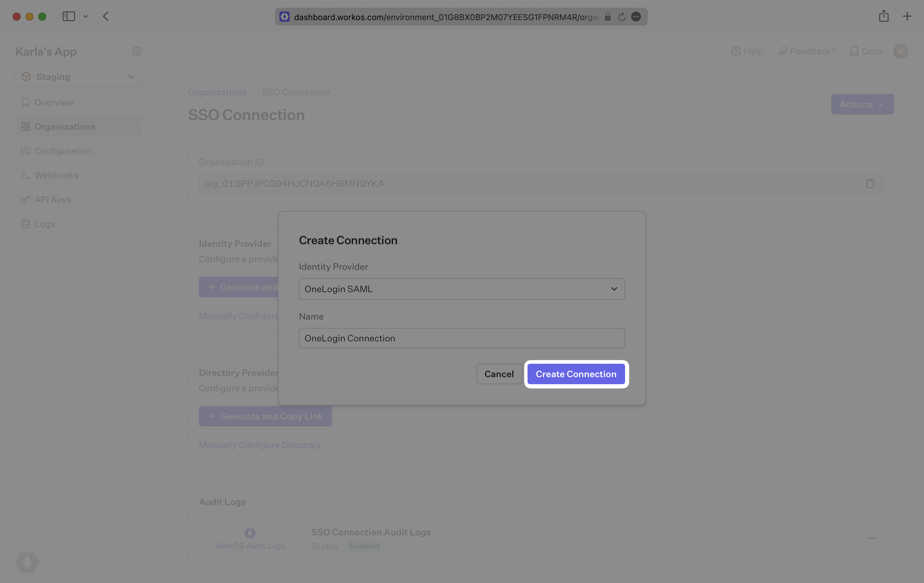Copy the Organization ID using the clipboard icon
Screen dimensions: 924x583
(x=870, y=183)
